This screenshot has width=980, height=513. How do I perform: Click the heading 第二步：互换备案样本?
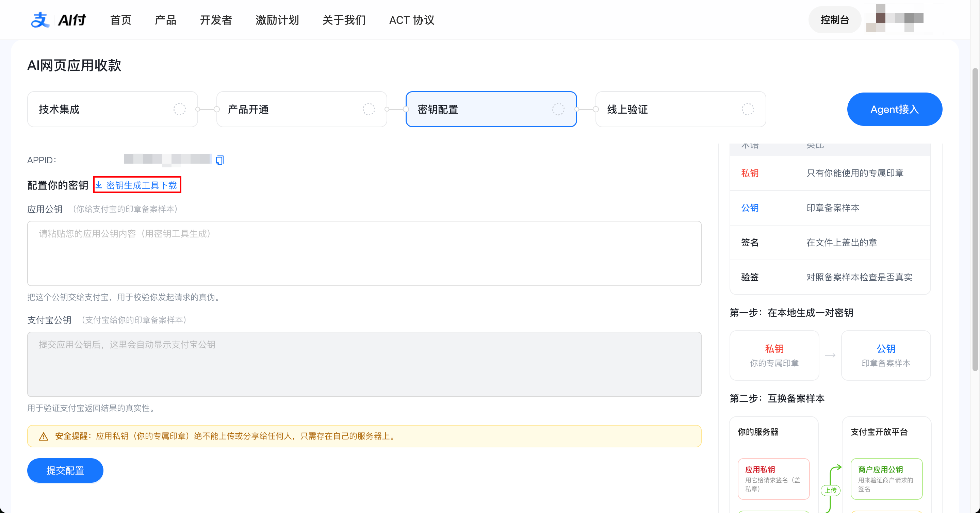(777, 399)
